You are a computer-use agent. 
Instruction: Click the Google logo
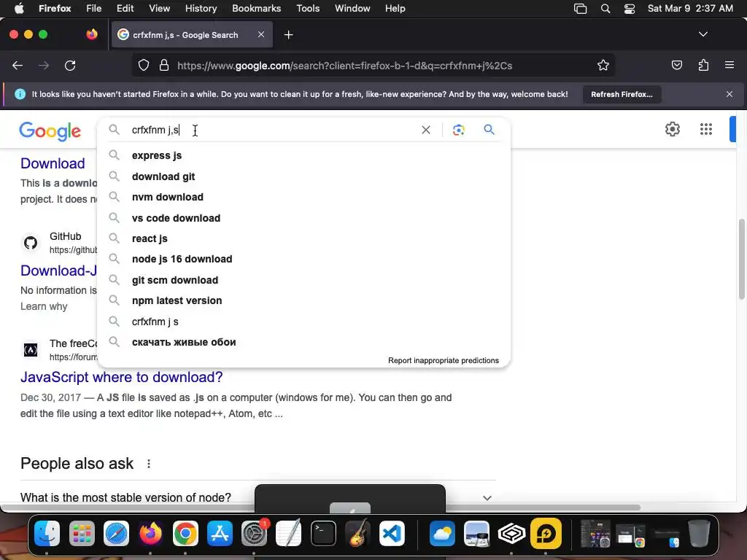(50, 131)
